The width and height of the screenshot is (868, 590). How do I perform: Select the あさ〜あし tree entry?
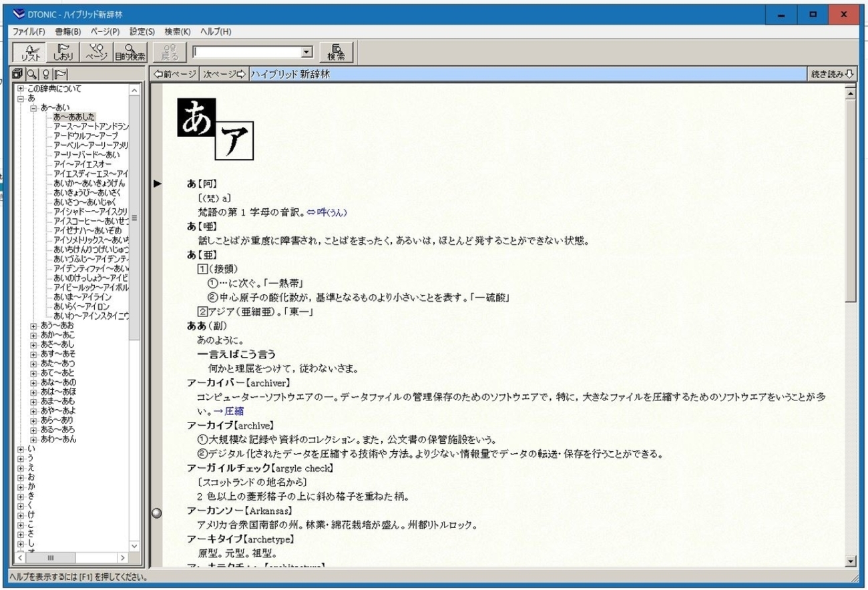tap(57, 344)
